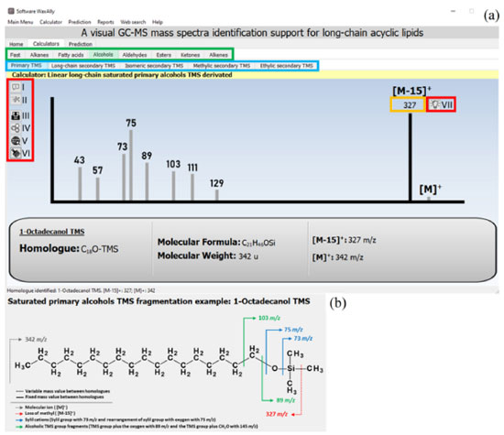Choose the Ketones compound tab
Screen dimensions: 504x435
coord(190,55)
